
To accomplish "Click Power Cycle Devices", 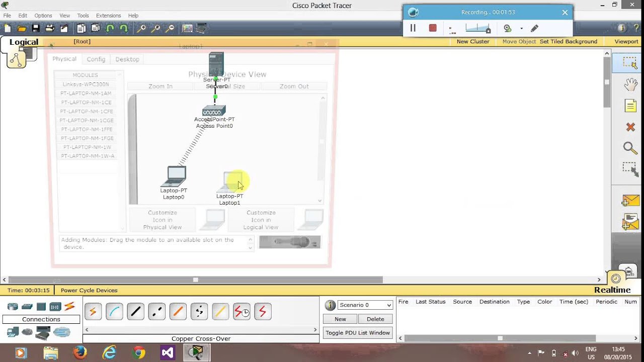I will coord(89,290).
